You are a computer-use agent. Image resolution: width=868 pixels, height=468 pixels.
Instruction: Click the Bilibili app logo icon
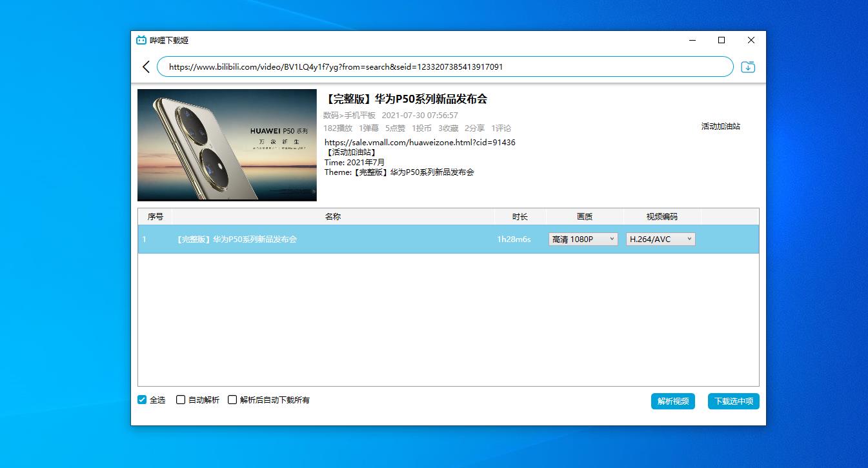coord(141,40)
